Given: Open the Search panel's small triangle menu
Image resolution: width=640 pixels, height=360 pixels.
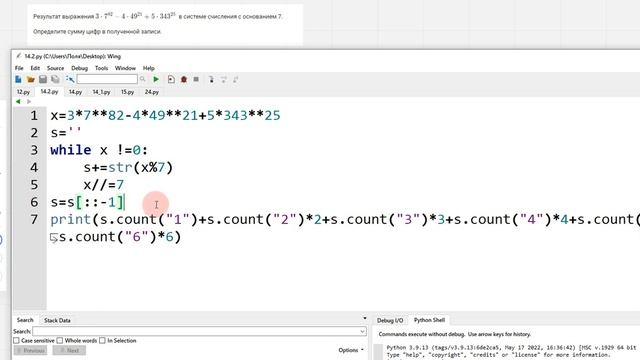Looking at the screenshot, I should (x=364, y=318).
